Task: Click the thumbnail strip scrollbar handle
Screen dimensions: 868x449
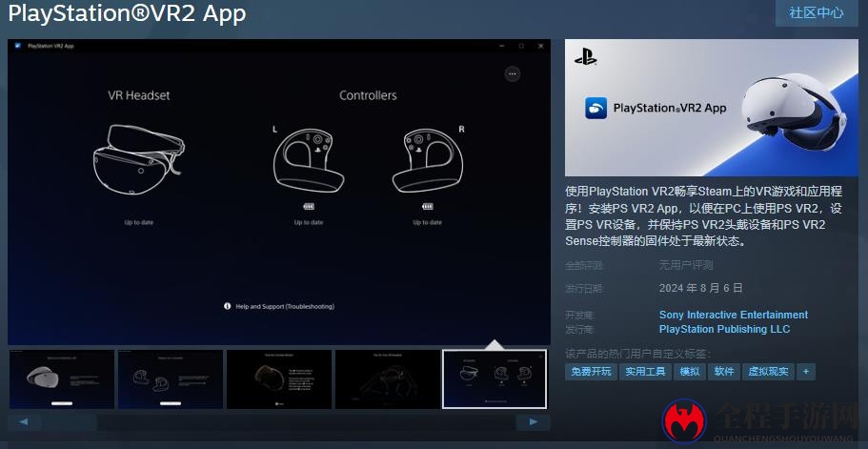Action: (70, 422)
